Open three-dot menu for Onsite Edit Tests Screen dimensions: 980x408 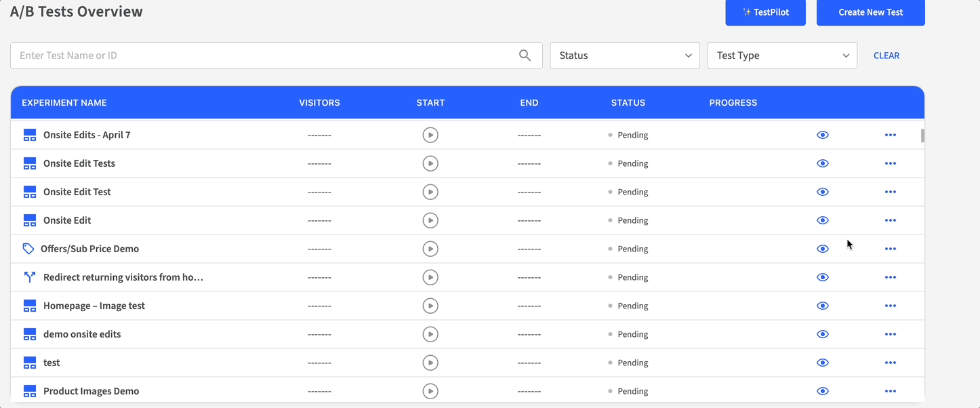tap(890, 163)
